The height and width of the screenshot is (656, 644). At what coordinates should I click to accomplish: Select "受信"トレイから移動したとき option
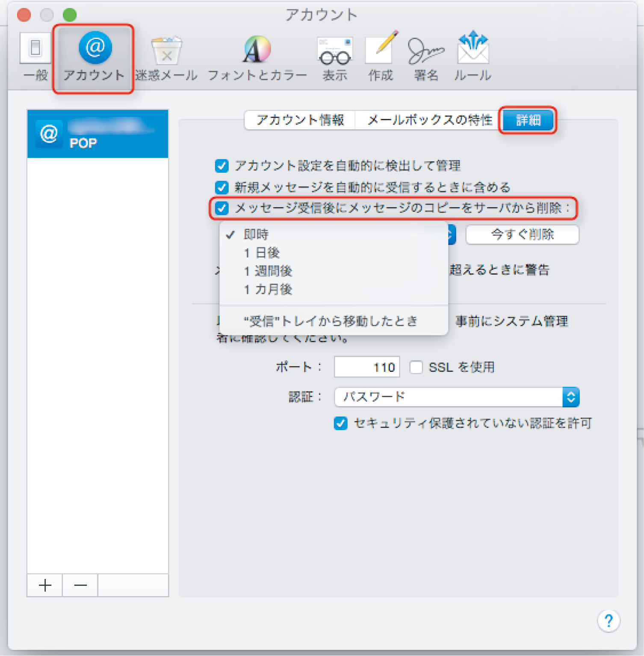[330, 321]
